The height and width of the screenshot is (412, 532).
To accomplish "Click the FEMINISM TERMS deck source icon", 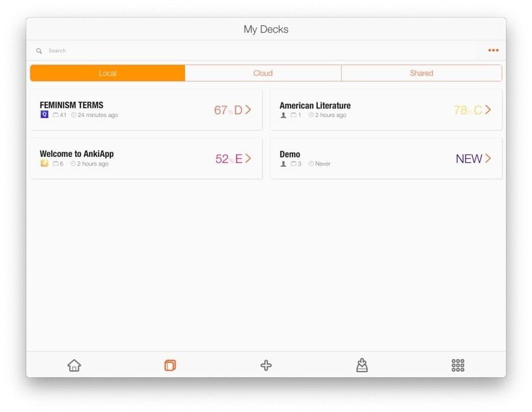I will point(45,114).
